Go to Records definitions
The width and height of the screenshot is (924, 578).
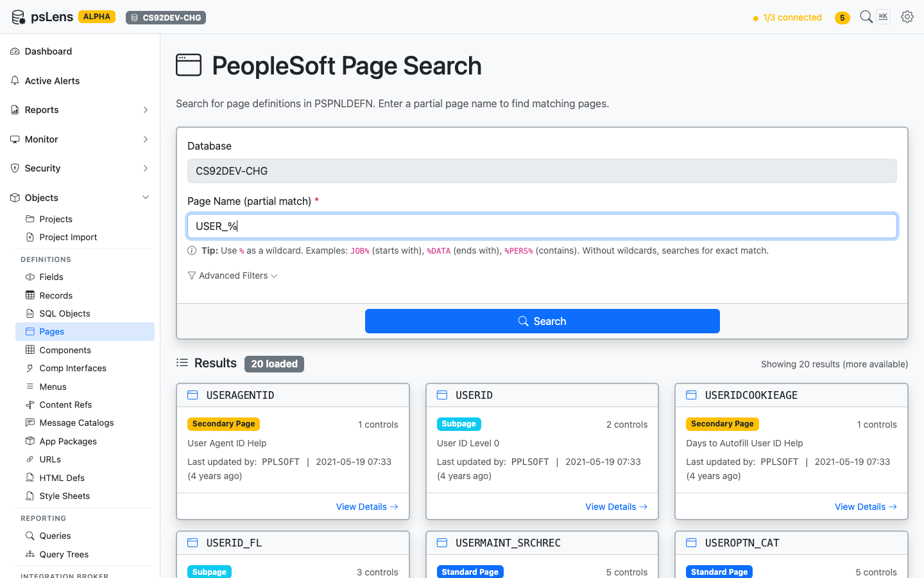(85, 295)
